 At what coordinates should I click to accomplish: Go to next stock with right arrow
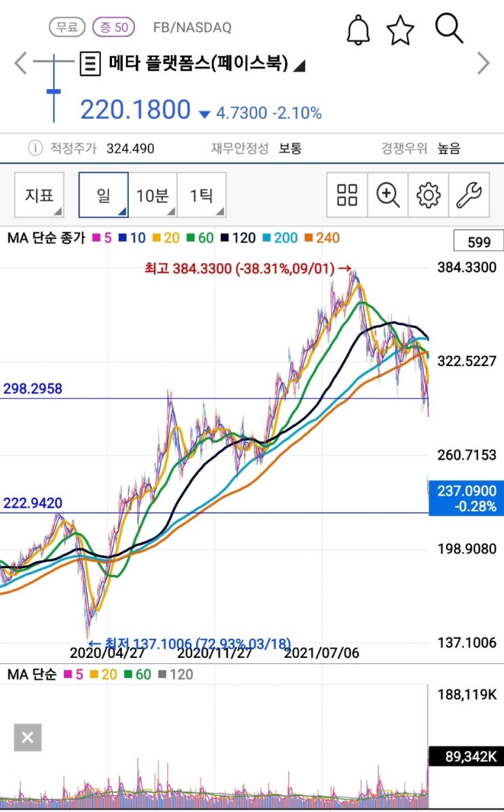(483, 63)
